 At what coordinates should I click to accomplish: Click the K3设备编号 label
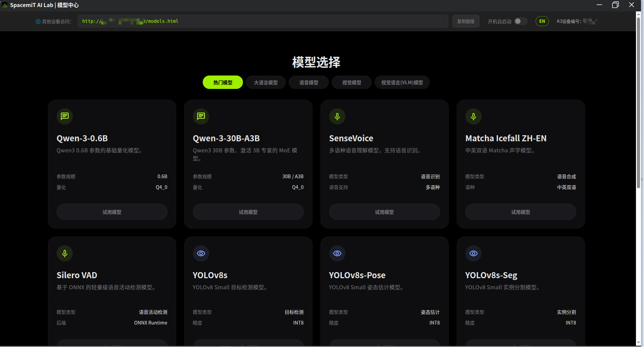click(x=569, y=21)
